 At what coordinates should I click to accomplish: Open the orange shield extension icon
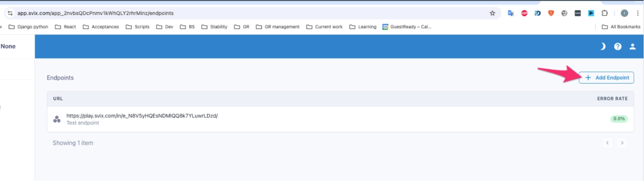(x=551, y=13)
